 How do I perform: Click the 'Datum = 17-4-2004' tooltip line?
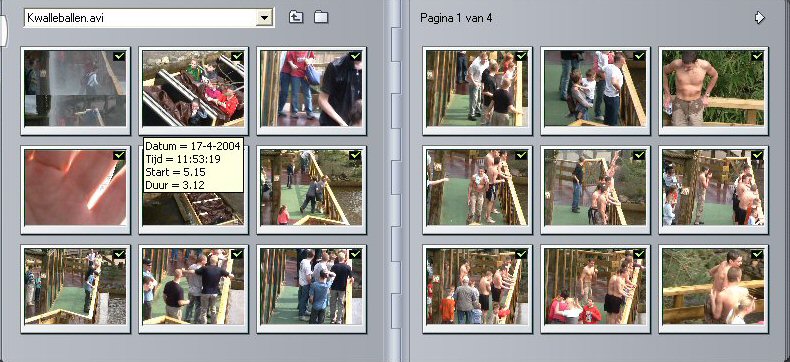[x=193, y=147]
